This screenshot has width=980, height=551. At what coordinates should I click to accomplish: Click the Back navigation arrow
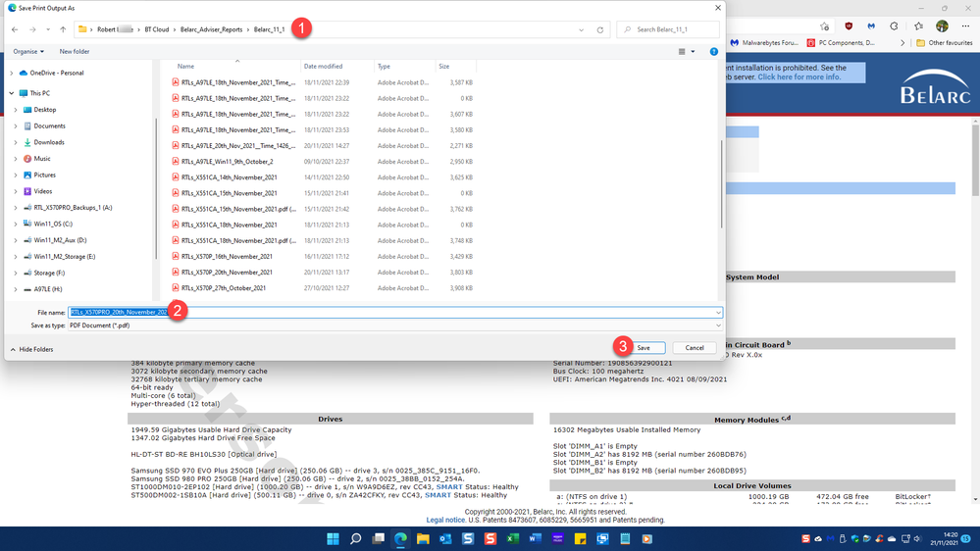tap(15, 29)
